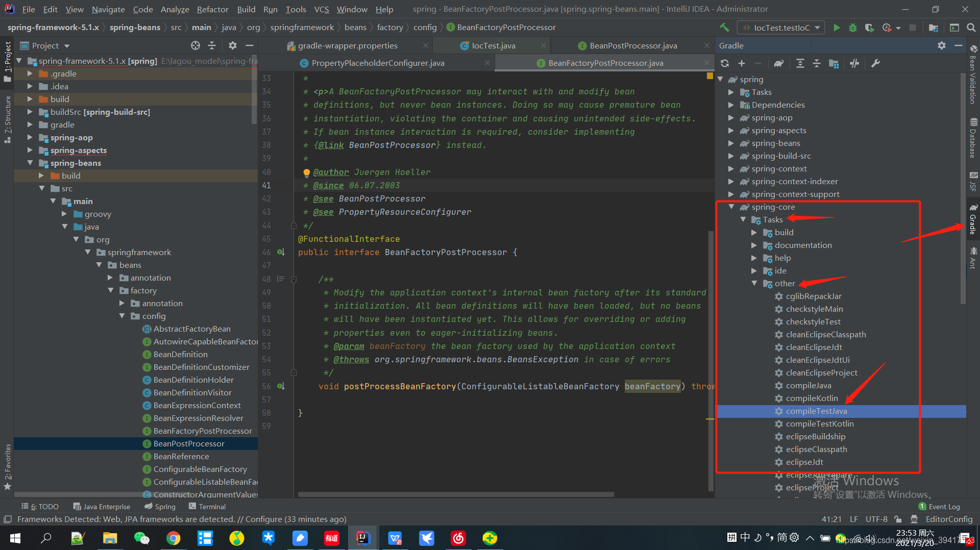Open Project Structure icon in toolbar

pyautogui.click(x=934, y=28)
